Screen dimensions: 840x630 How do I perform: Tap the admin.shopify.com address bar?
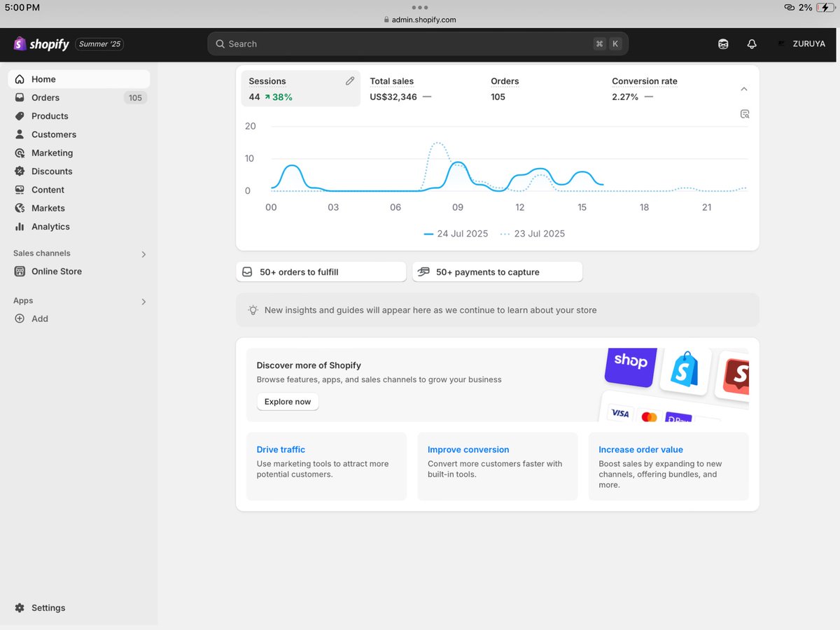420,20
